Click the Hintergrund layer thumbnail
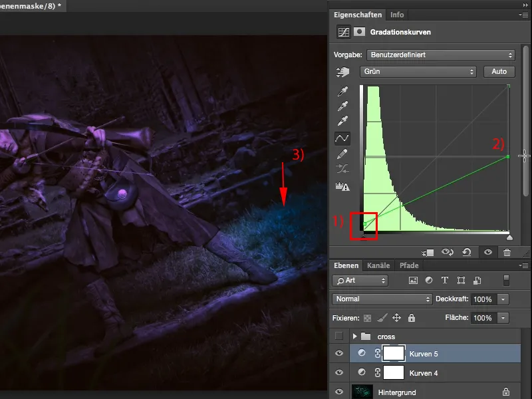Viewport: 532px width, 399px height. pyautogui.click(x=362, y=392)
